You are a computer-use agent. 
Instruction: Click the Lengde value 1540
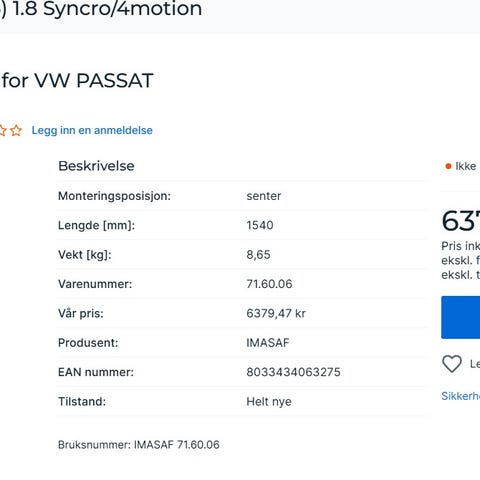tap(260, 225)
